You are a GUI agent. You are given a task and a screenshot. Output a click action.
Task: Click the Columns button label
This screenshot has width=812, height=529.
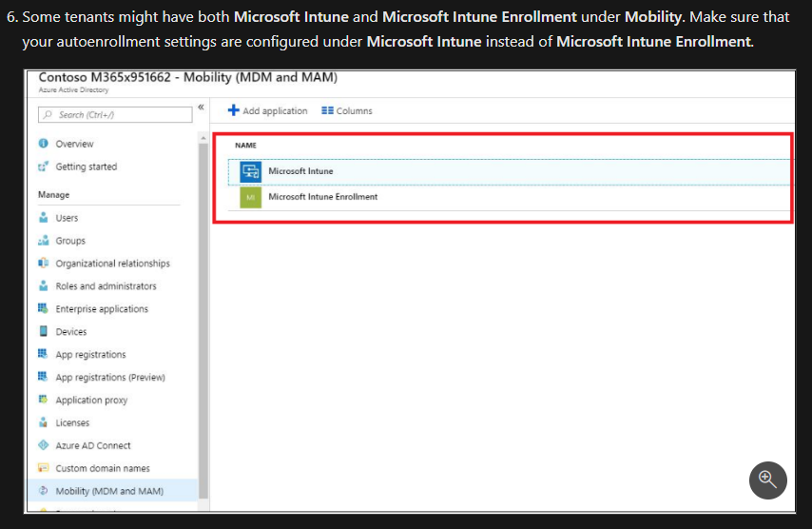coord(355,111)
